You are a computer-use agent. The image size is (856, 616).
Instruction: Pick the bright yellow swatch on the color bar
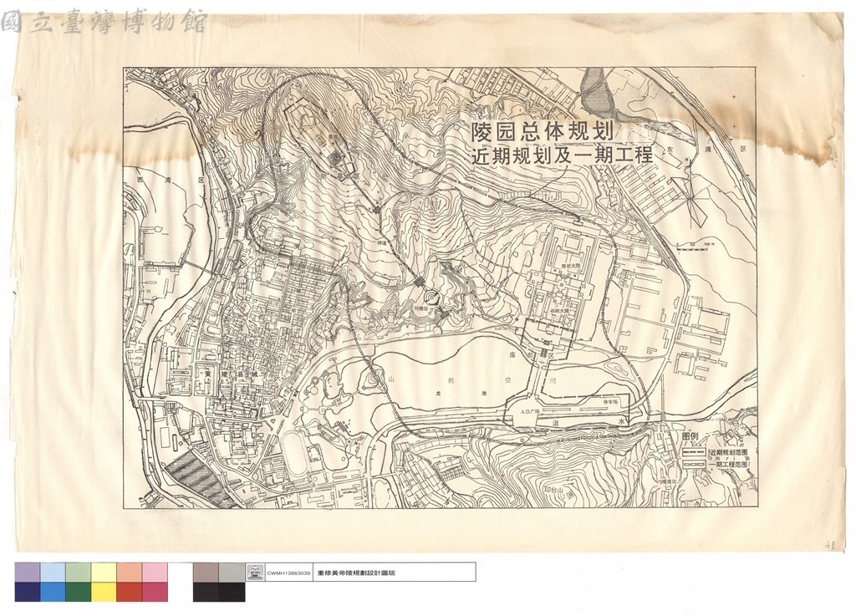[x=104, y=592]
